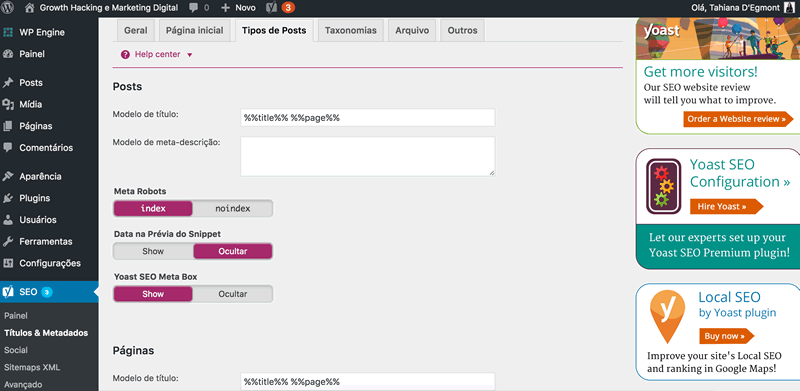Open Sitemaps XML submenu item
Screen dimensions: 800x391
click(32, 367)
